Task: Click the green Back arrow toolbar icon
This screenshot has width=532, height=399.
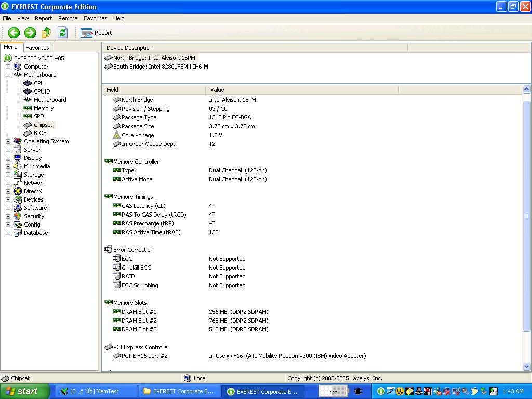Action: [x=14, y=33]
